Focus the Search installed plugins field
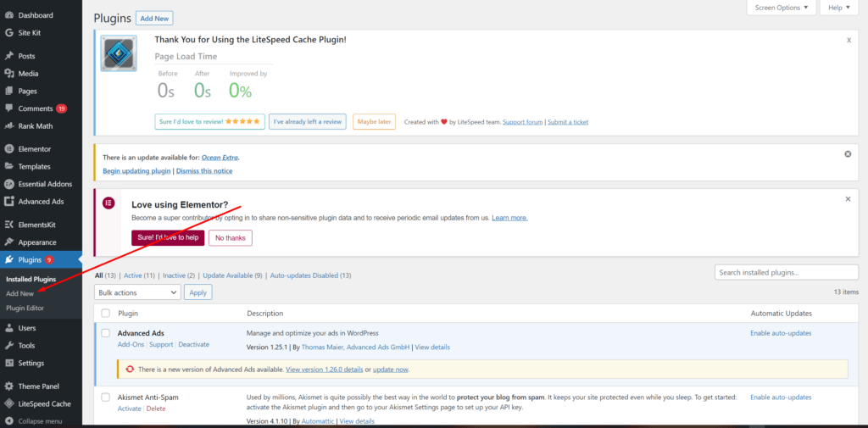Image resolution: width=868 pixels, height=428 pixels. (x=787, y=272)
